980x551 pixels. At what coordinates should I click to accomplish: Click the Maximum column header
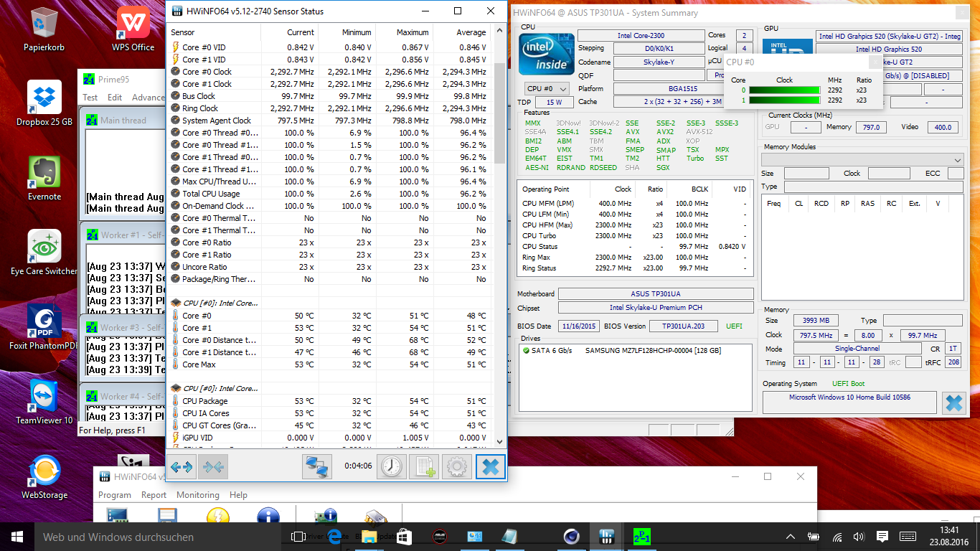412,32
